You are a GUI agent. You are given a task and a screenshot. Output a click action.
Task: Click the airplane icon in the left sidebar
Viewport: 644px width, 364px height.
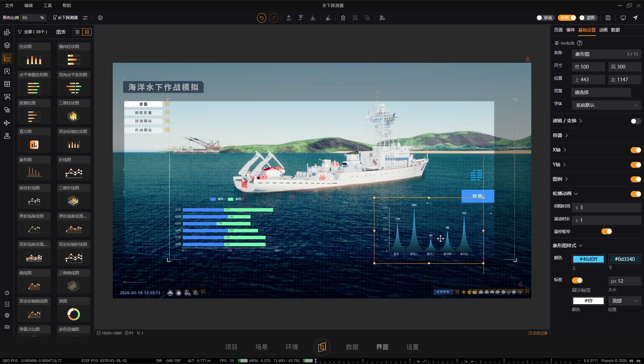(7, 123)
